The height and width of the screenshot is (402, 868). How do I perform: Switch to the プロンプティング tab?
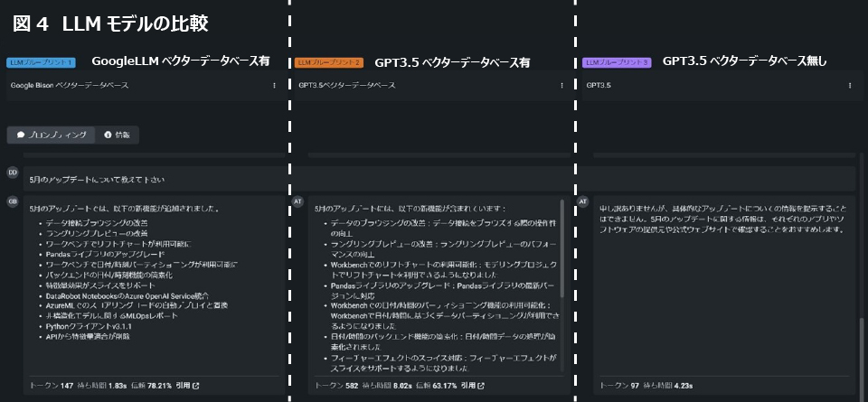(x=51, y=135)
